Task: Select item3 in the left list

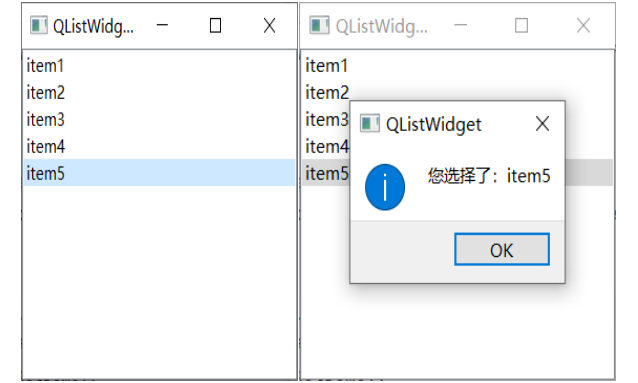Action: (160, 119)
